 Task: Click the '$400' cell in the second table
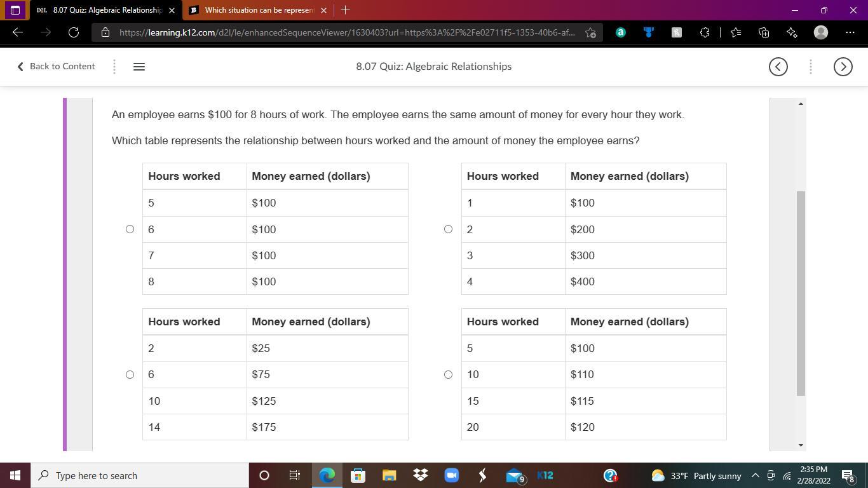646,281
